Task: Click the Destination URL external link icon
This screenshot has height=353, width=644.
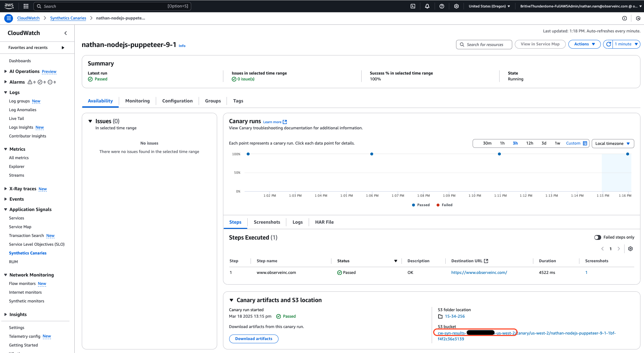Action: [x=486, y=261]
